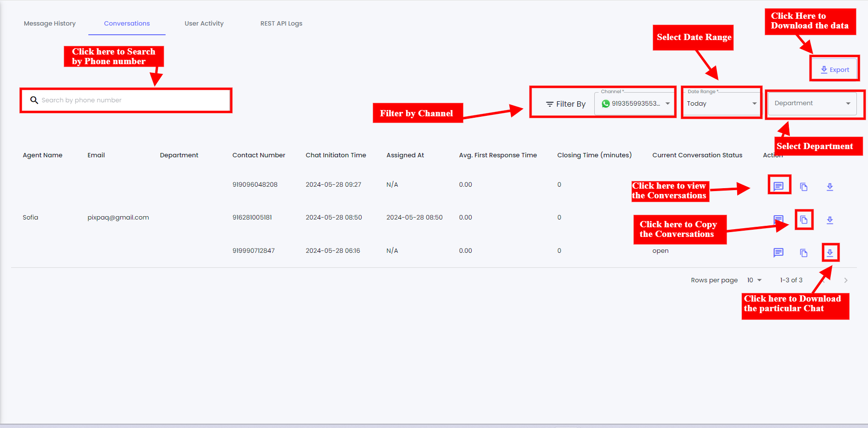Open the Channel dropdown
The image size is (868, 428).
pos(635,104)
